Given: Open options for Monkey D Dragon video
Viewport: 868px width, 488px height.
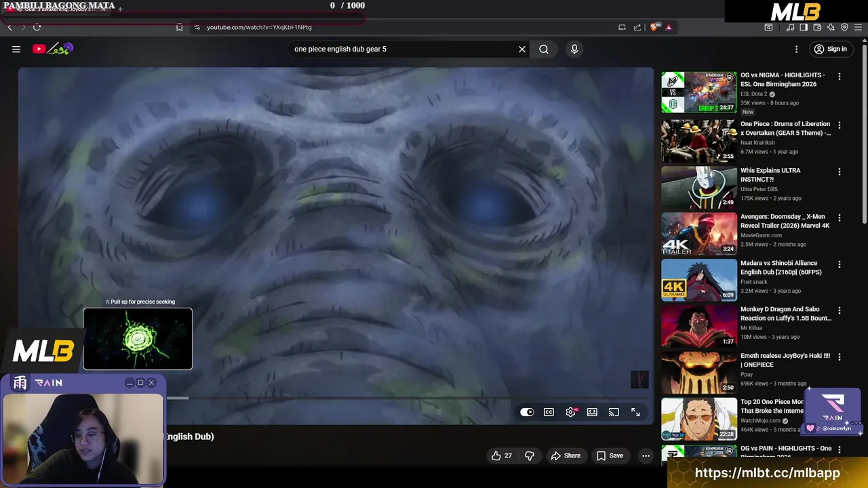Looking at the screenshot, I should [x=840, y=310].
